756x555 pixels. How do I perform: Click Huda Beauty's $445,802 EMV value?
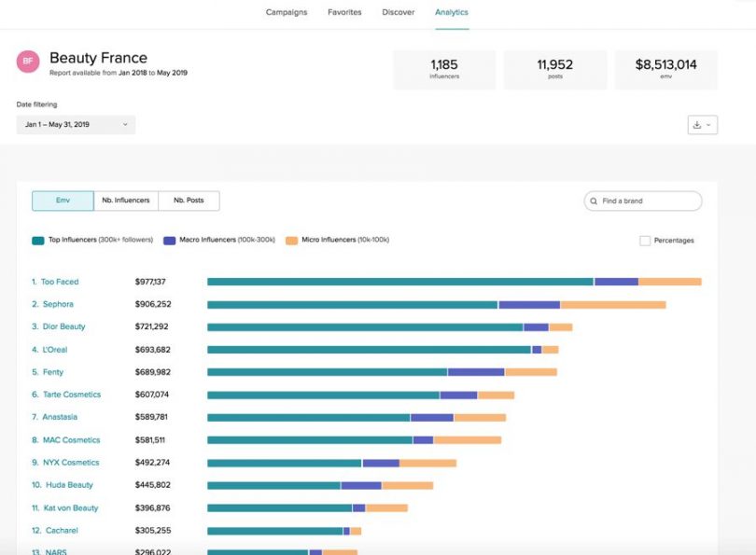(152, 485)
